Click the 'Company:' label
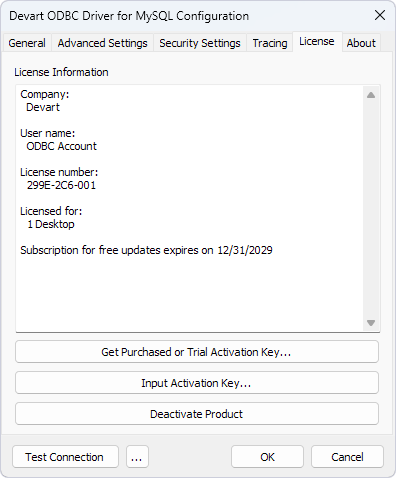The height and width of the screenshot is (478, 396). (x=45, y=94)
